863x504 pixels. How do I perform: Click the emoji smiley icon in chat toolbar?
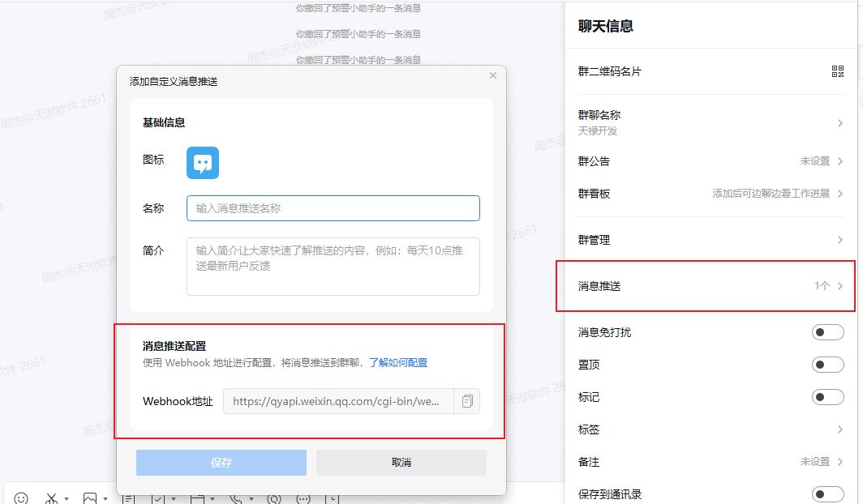21,498
